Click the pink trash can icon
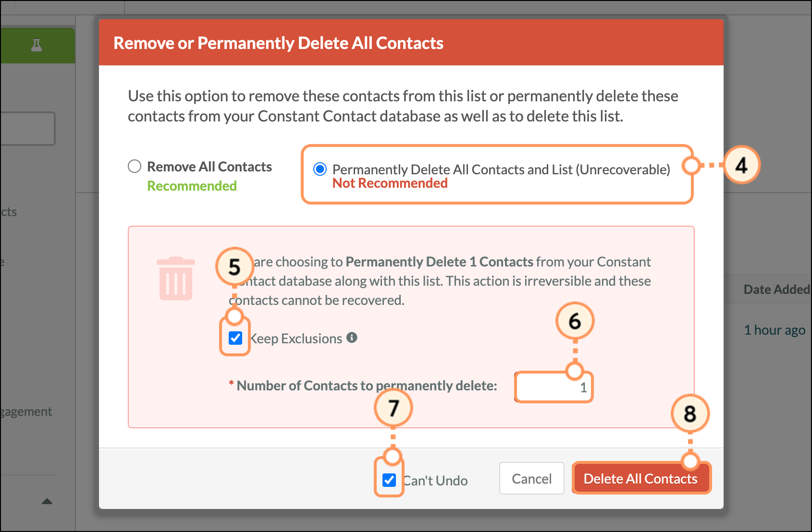This screenshot has height=532, width=812. pos(176,278)
